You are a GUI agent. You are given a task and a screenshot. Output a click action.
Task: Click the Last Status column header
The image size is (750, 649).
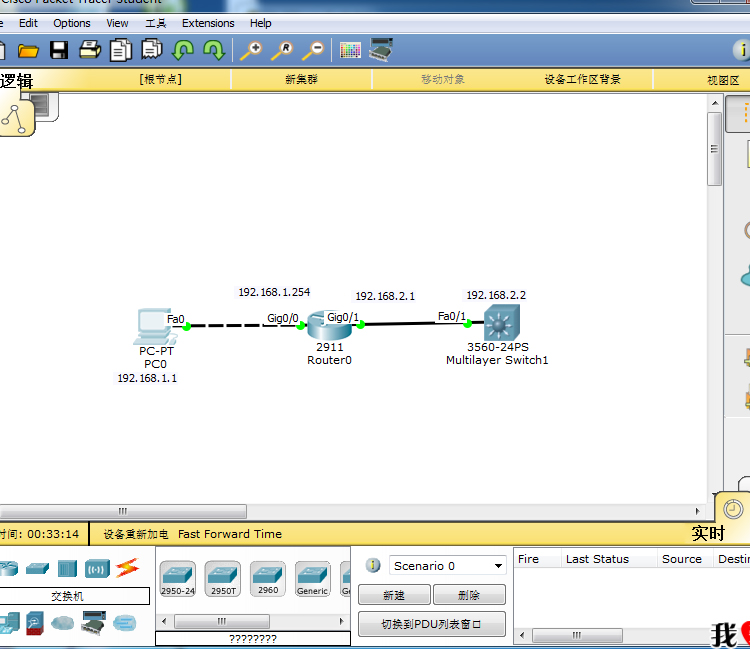tap(597, 559)
